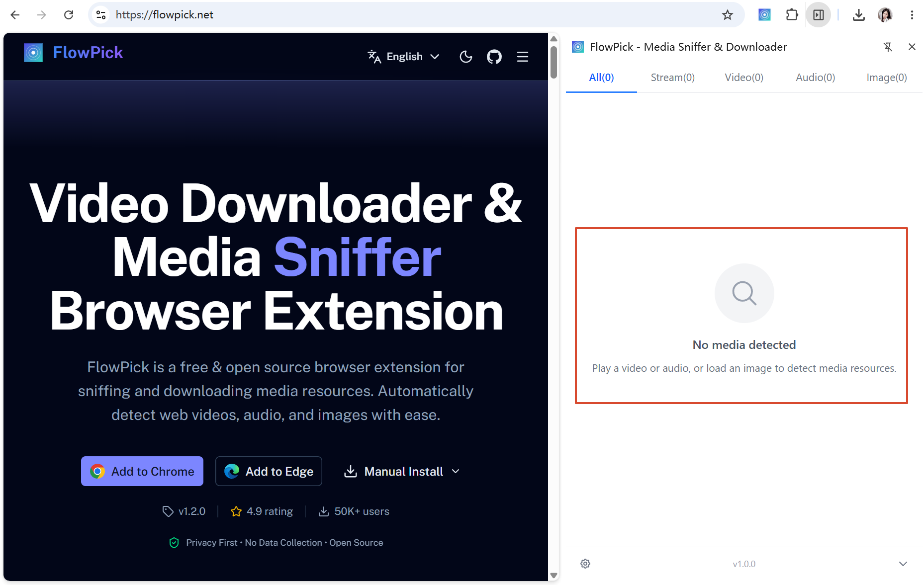This screenshot has height=585, width=924.
Task: Expand the Manual Install dropdown
Action: 402,471
